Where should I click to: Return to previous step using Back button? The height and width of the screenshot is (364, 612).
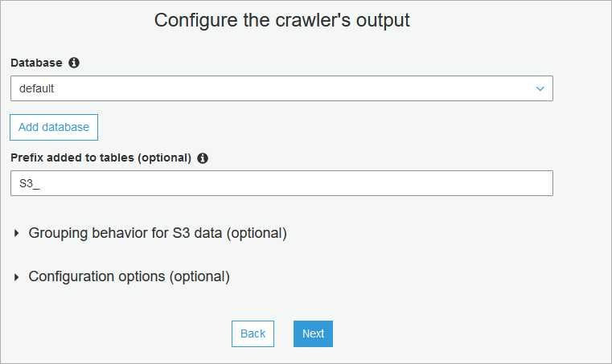click(253, 333)
